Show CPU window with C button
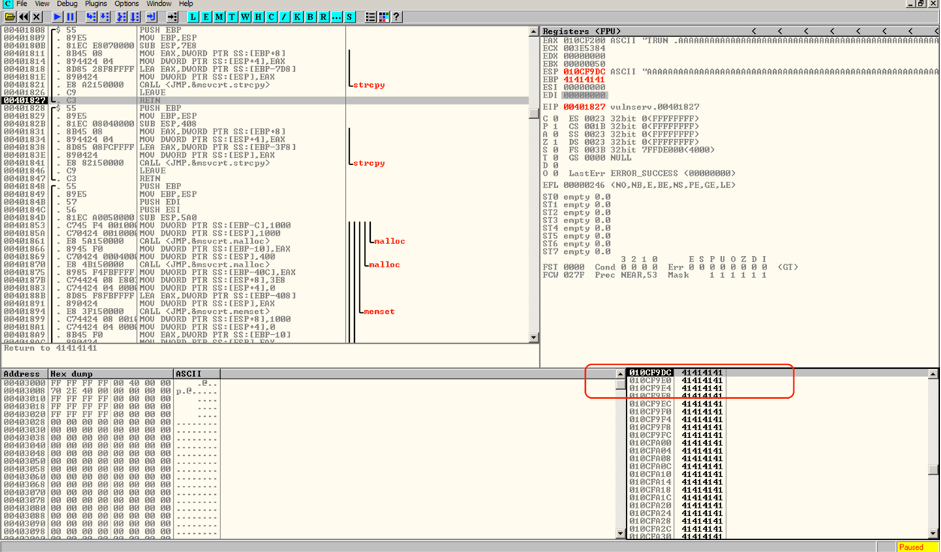Screen dimensions: 941x552 [271, 17]
